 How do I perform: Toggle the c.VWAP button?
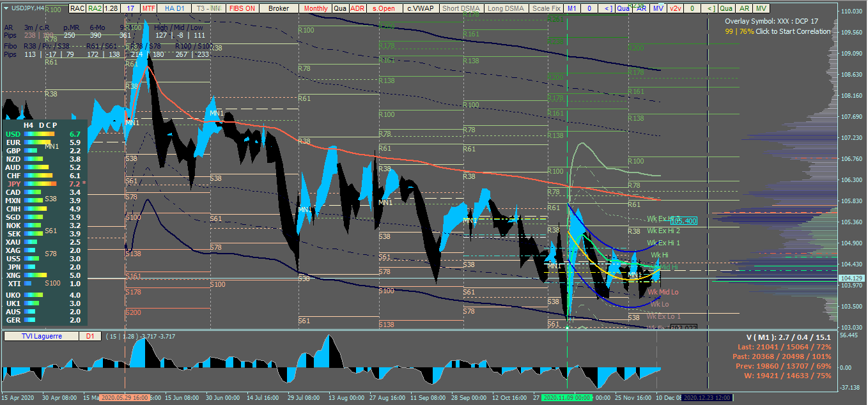coord(420,8)
